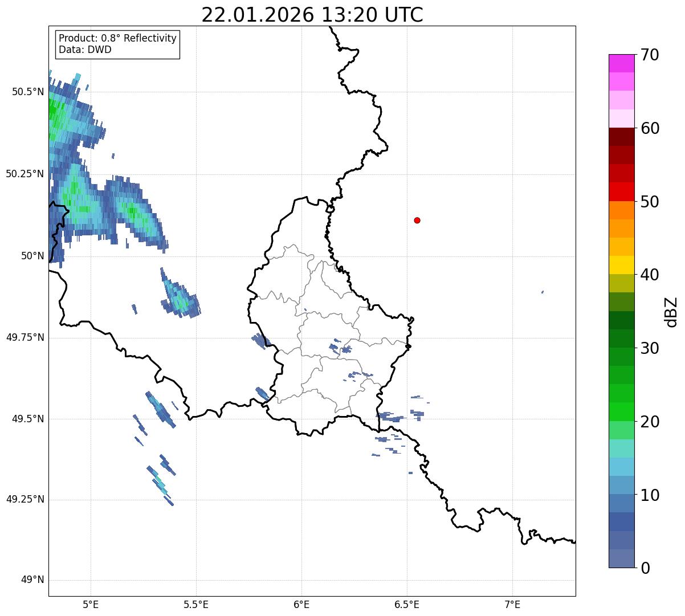The height and width of the screenshot is (616, 685).
Task: Click the "Data: DWD" legend line
Action: [x=85, y=50]
